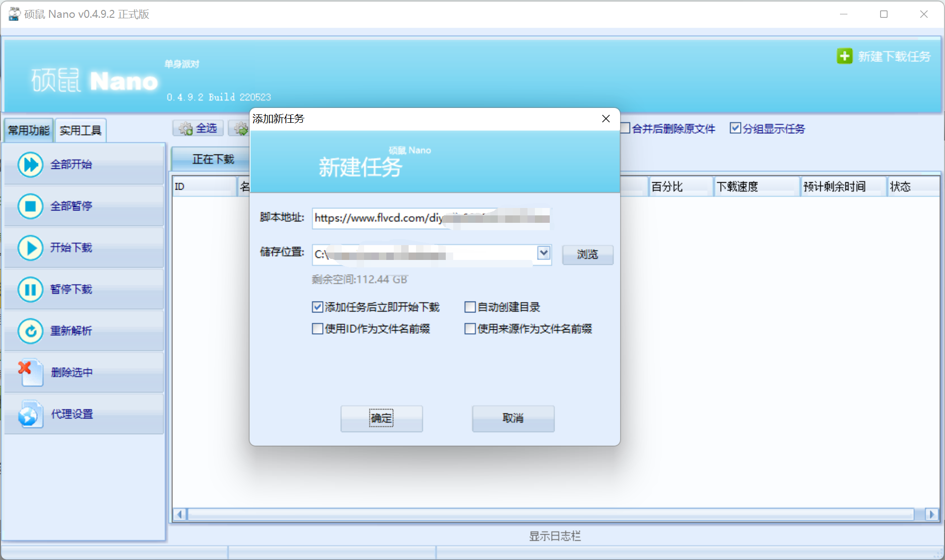The height and width of the screenshot is (560, 945).
Task: Toggle 分组显示任务 checkbox
Action: coord(735,128)
